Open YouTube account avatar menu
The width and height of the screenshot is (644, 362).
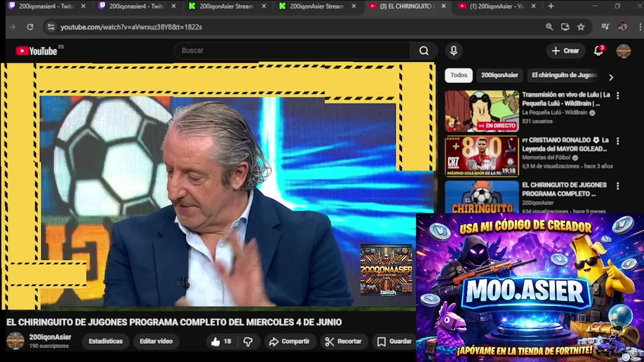[623, 51]
